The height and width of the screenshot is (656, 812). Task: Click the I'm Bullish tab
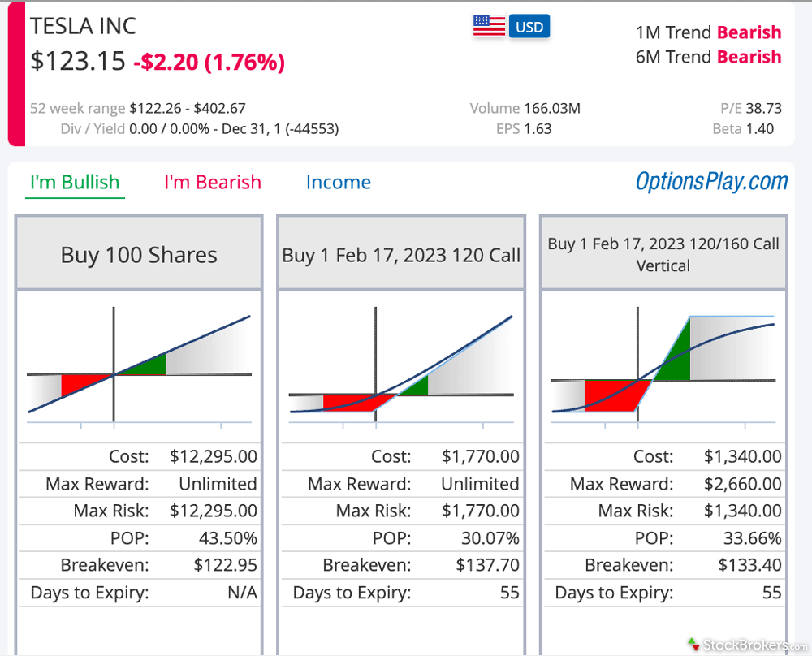click(74, 183)
